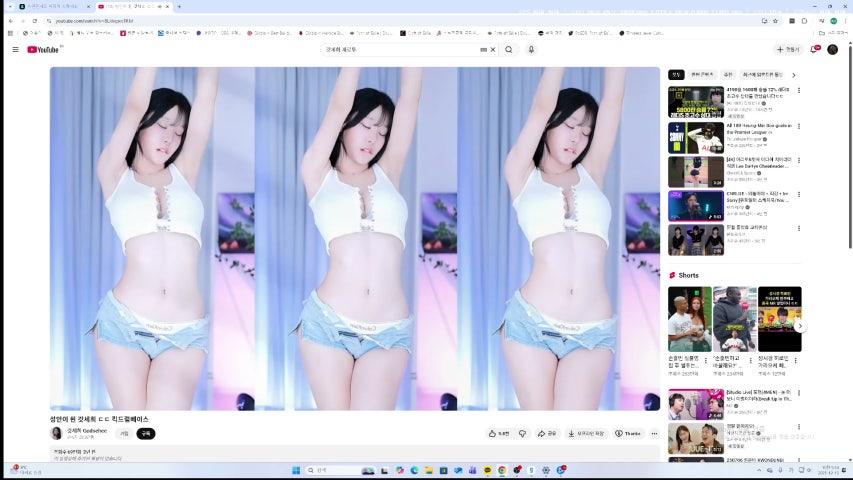Open Settings gear in taskbar
Viewport: 853px width, 480px height.
pos(546,470)
